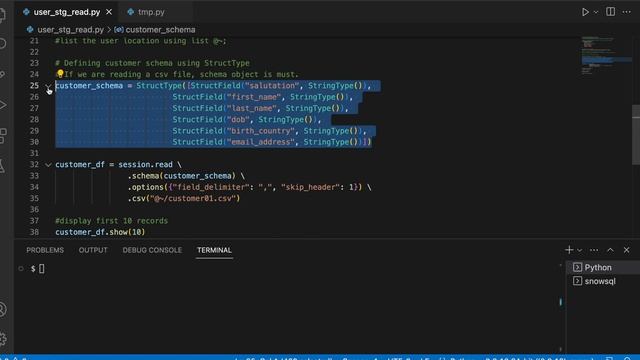Collapse the customer_schema block at line 25
640x360 pixels.
48,86
